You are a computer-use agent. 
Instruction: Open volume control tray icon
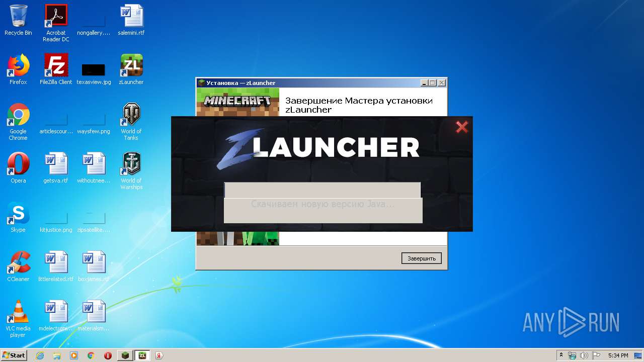click(x=584, y=355)
